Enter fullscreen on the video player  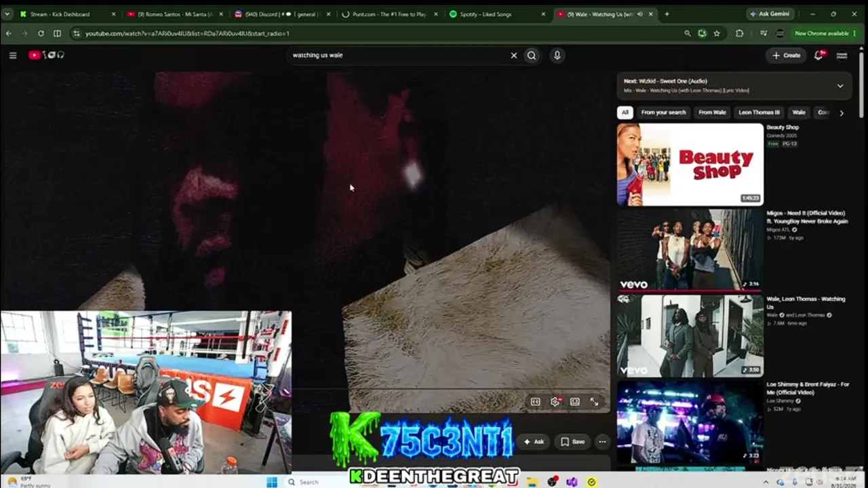point(594,401)
